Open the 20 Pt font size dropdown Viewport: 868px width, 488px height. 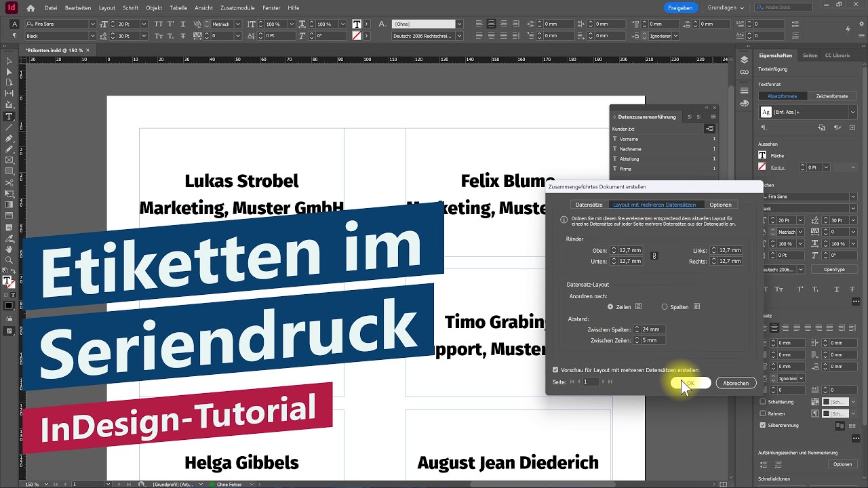coord(144,24)
